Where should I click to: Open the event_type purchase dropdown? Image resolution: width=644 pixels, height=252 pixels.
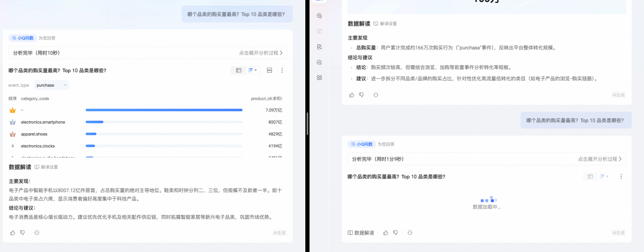[x=52, y=85]
